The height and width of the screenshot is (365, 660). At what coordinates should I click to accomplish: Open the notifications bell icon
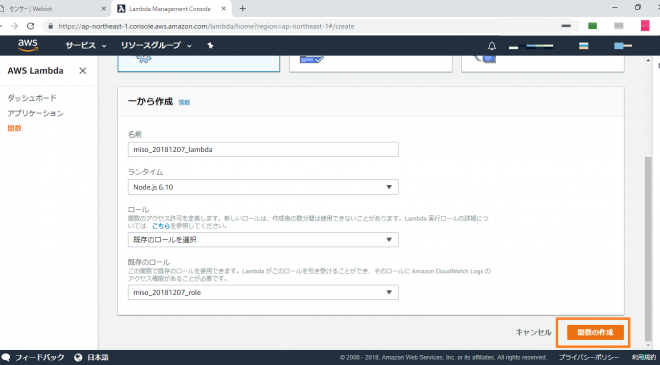tap(492, 46)
